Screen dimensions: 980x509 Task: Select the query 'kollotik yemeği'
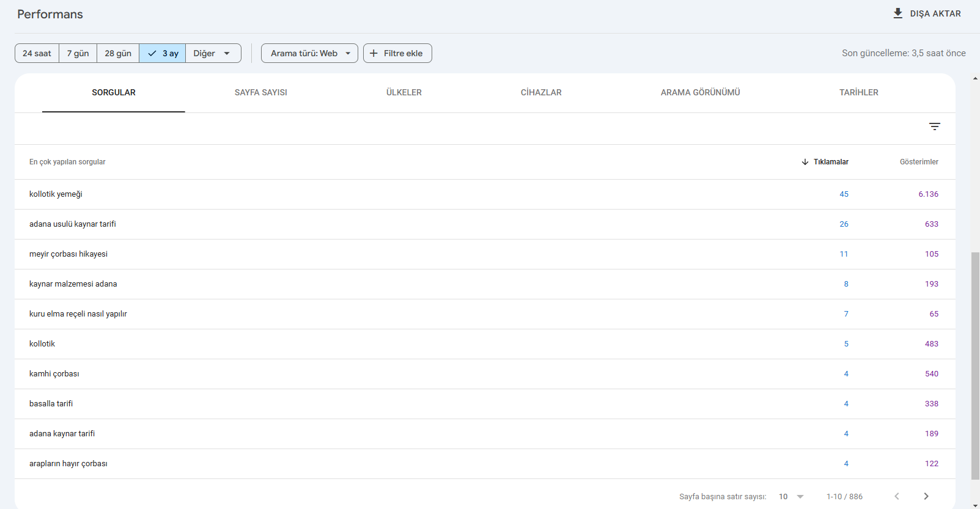(56, 194)
